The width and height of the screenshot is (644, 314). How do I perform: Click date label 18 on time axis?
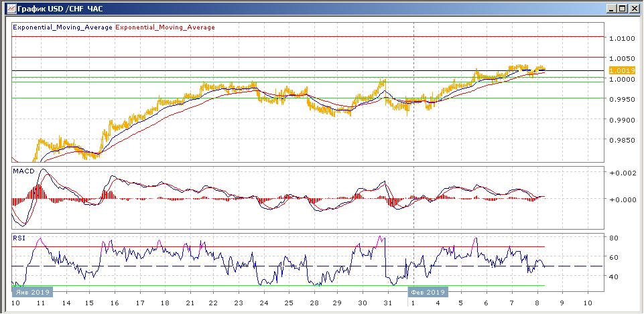pyautogui.click(x=165, y=303)
